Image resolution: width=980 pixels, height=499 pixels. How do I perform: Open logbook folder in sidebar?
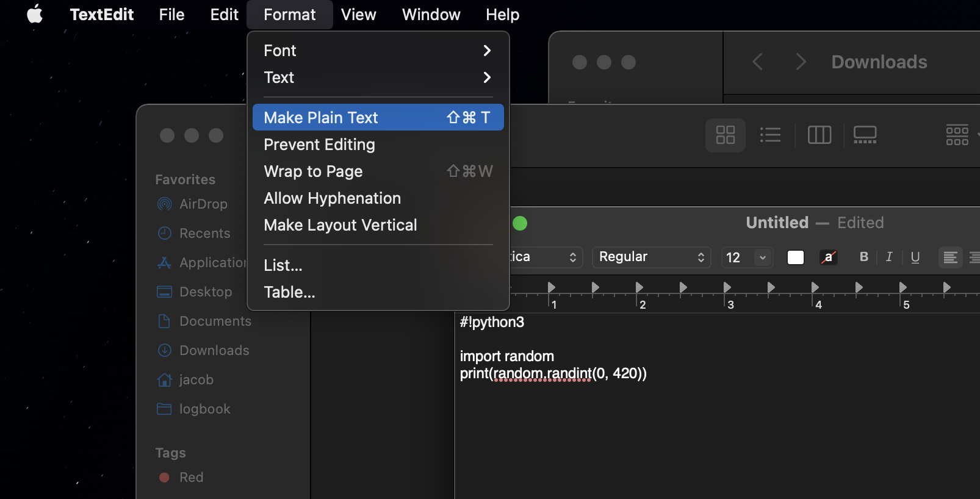pyautogui.click(x=194, y=409)
